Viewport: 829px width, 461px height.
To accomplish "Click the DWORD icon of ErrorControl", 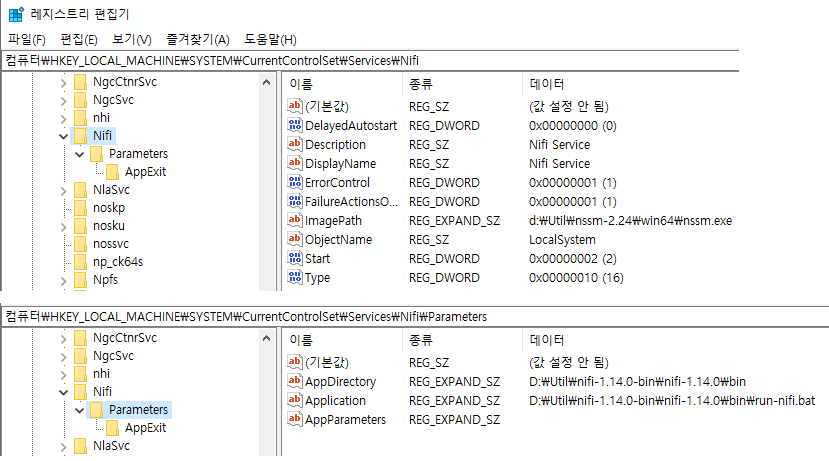I will (294, 182).
